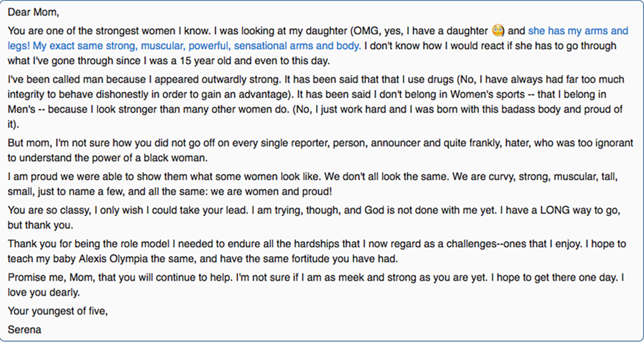644x343 pixels.
Task: Click the signature 'Serena'
Action: click(x=24, y=329)
